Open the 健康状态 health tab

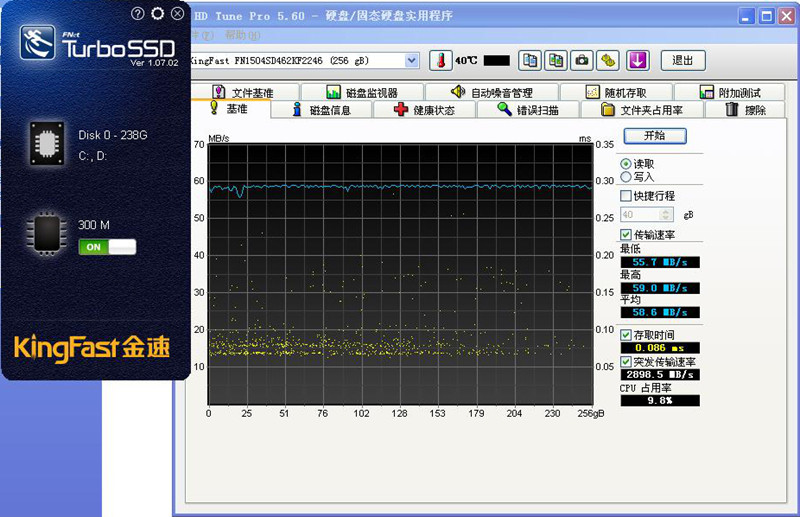(424, 110)
